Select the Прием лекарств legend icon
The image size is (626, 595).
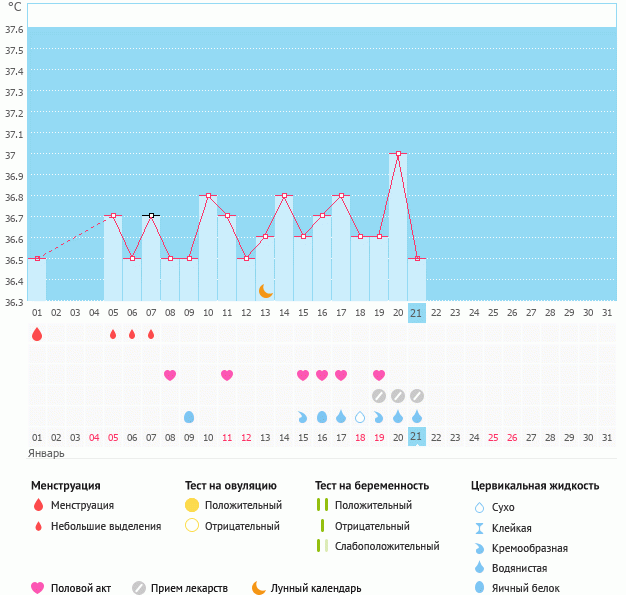point(139,588)
